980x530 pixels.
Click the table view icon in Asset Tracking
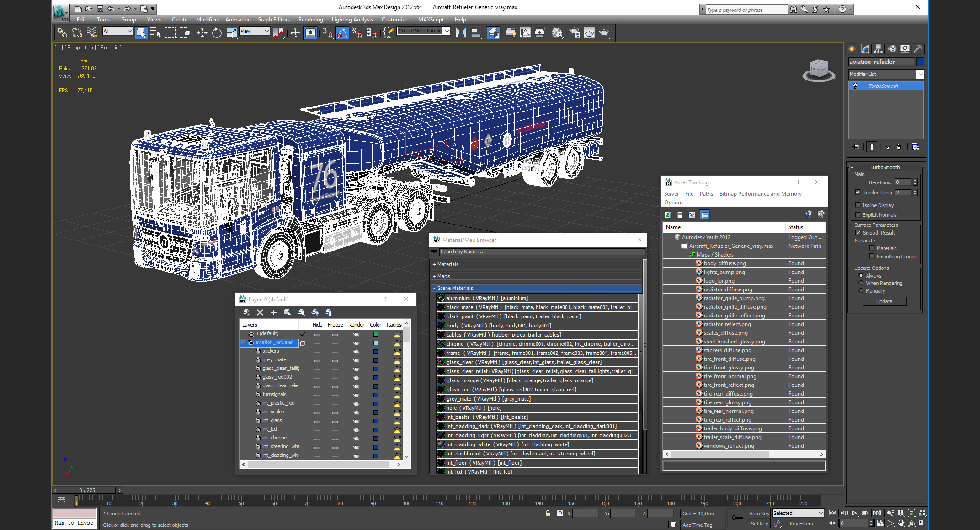(x=705, y=215)
